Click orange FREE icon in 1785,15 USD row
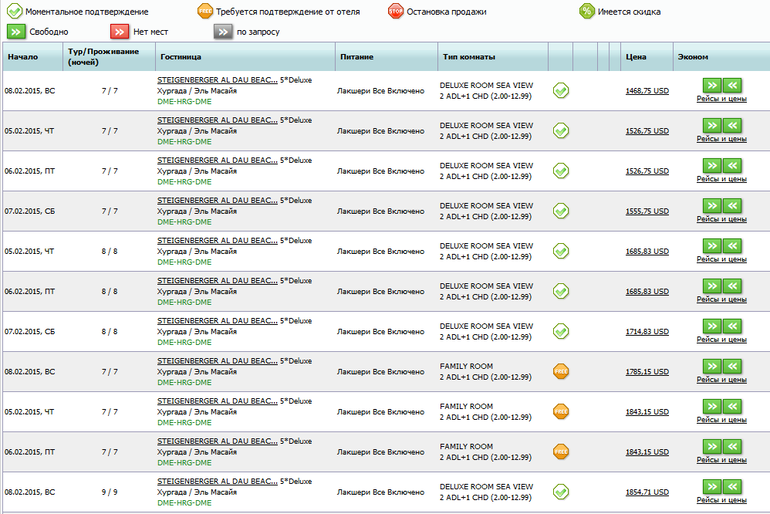The width and height of the screenshot is (770, 514). click(561, 371)
